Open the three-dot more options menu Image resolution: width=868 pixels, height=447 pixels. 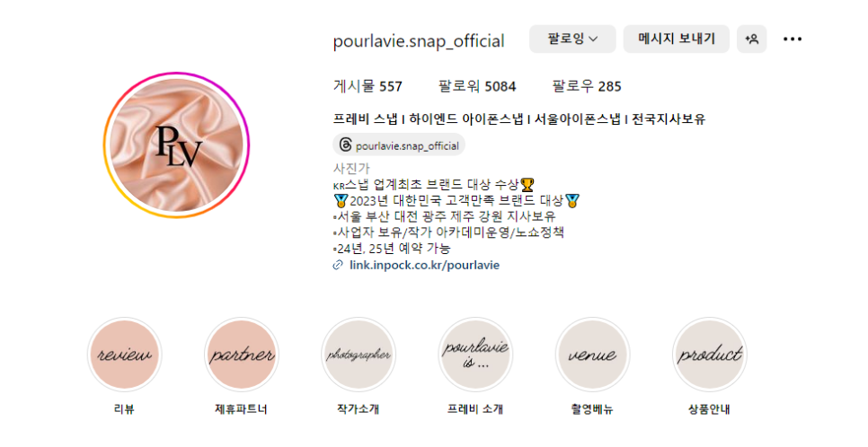tap(793, 39)
